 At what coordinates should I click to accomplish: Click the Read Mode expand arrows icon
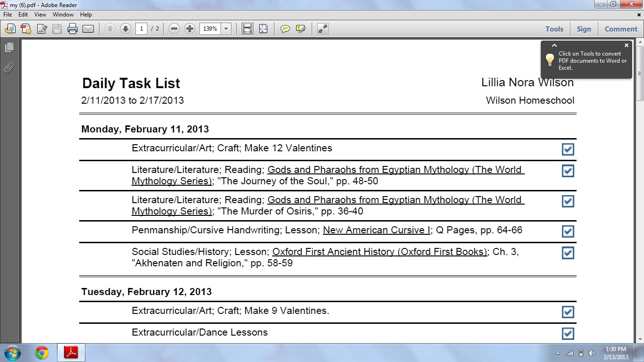coord(322,29)
